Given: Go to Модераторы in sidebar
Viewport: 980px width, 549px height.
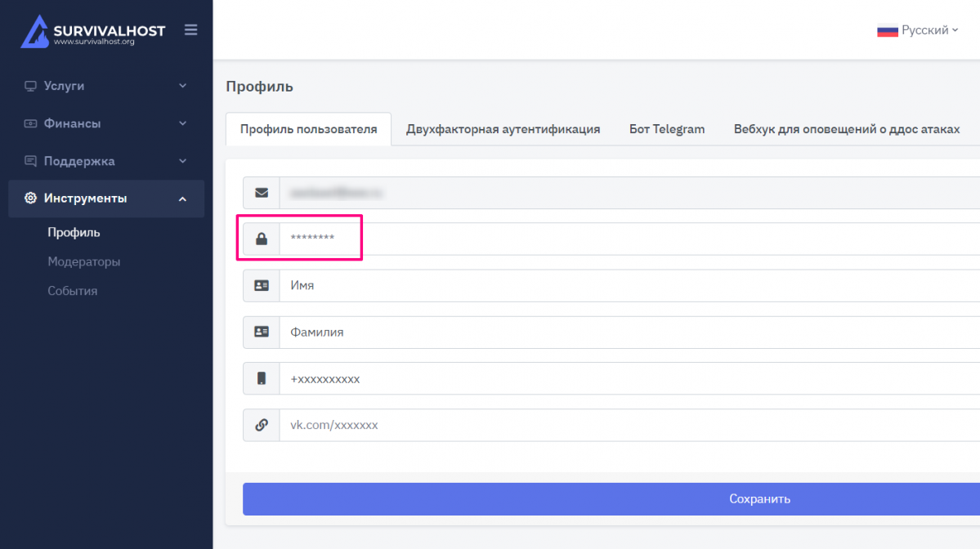Looking at the screenshot, I should pos(83,261).
